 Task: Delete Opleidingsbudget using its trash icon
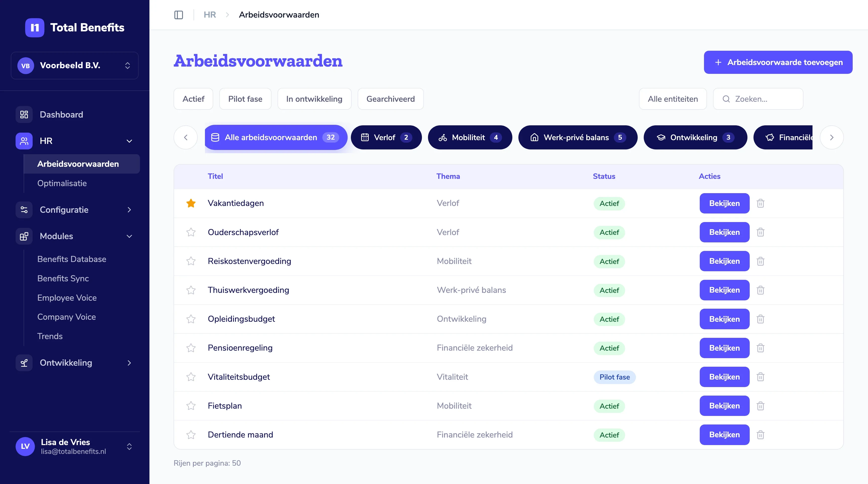click(x=761, y=319)
